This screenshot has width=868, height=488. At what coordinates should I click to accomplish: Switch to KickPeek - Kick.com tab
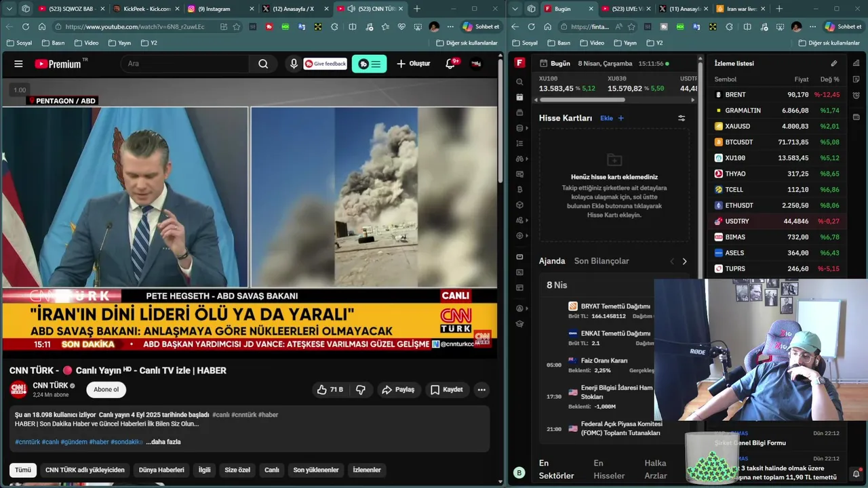click(144, 9)
